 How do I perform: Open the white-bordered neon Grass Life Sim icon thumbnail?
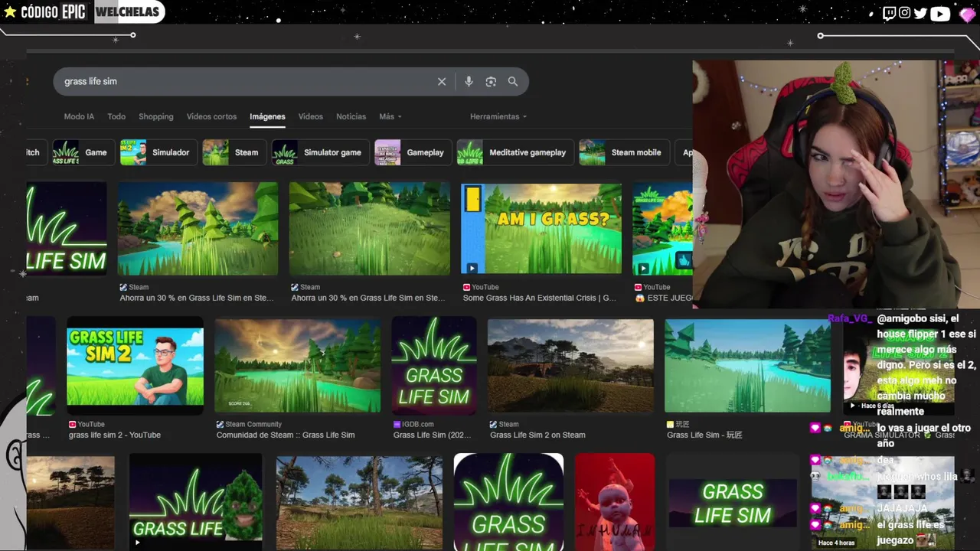(508, 501)
